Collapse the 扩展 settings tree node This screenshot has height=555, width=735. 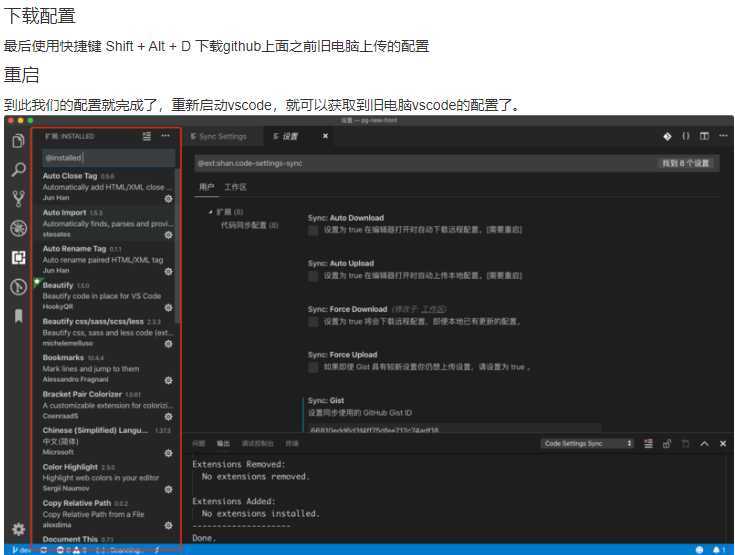click(x=210, y=212)
